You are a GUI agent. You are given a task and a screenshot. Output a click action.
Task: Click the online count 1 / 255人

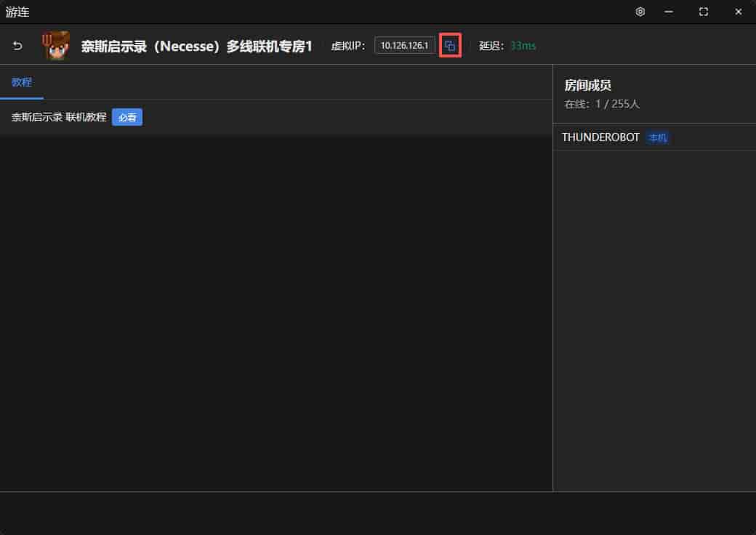617,104
